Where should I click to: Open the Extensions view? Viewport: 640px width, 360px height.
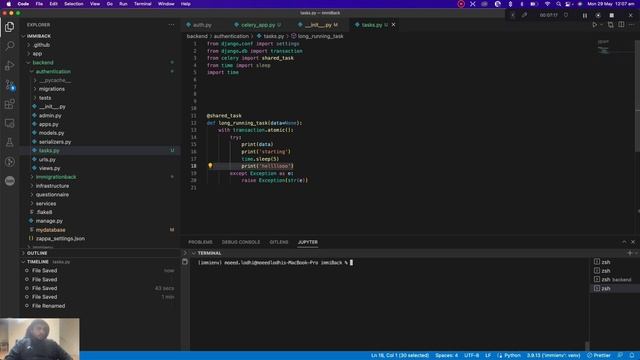(9, 104)
